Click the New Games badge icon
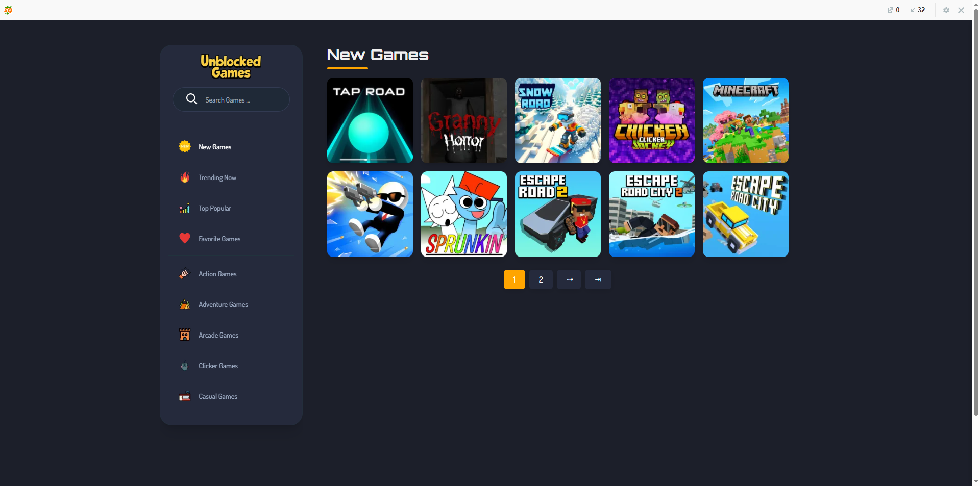 (185, 147)
